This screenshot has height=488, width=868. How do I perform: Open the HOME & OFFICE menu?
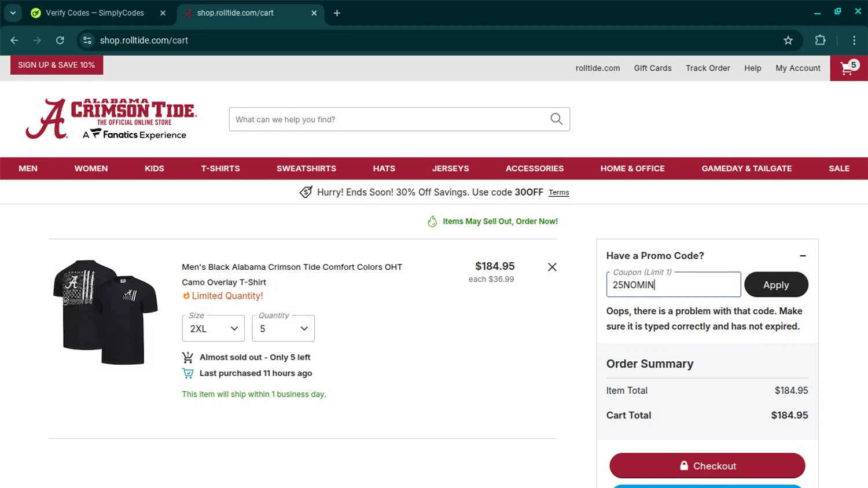point(632,168)
